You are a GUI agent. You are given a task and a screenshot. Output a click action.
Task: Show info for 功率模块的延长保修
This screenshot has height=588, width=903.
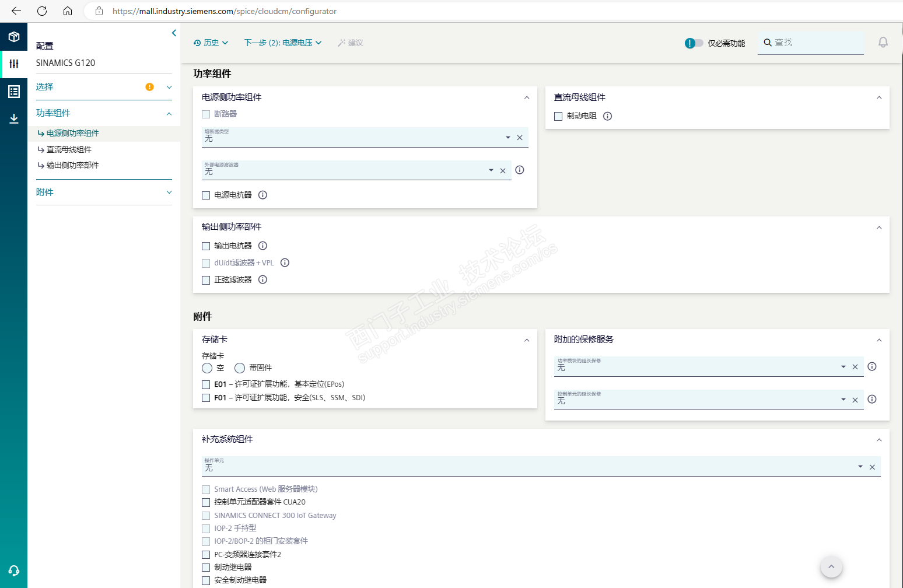click(x=872, y=366)
